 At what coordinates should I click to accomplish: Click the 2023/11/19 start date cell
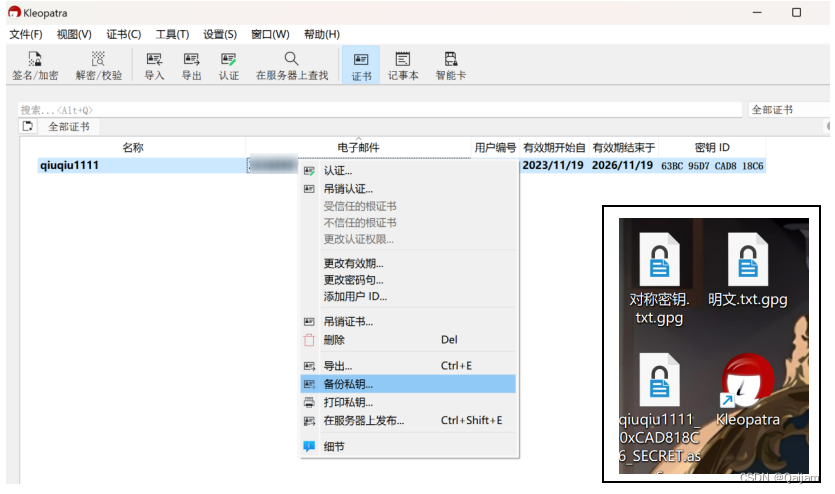pyautogui.click(x=553, y=166)
